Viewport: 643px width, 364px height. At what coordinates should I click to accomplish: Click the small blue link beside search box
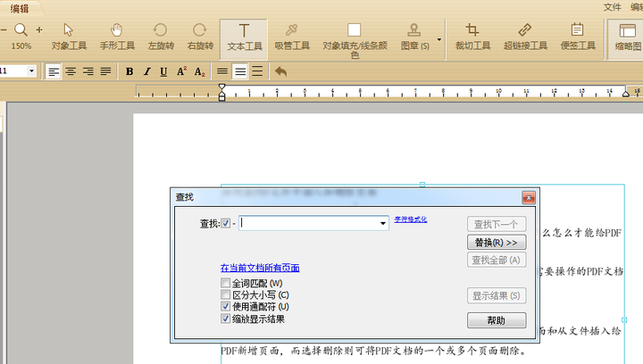(411, 219)
